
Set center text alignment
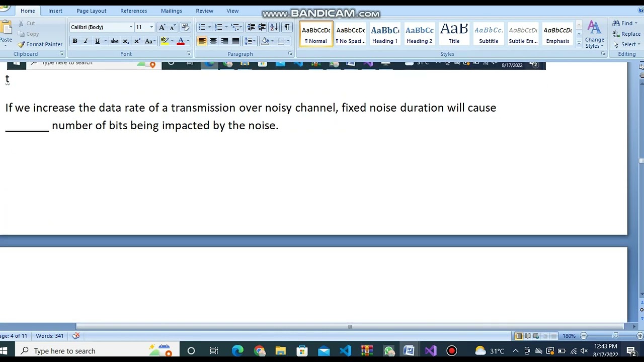[x=213, y=41]
